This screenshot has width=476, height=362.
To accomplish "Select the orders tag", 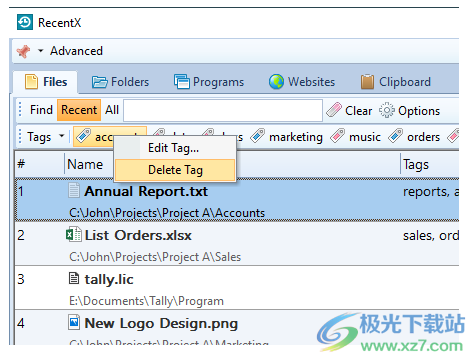I will coord(414,137).
